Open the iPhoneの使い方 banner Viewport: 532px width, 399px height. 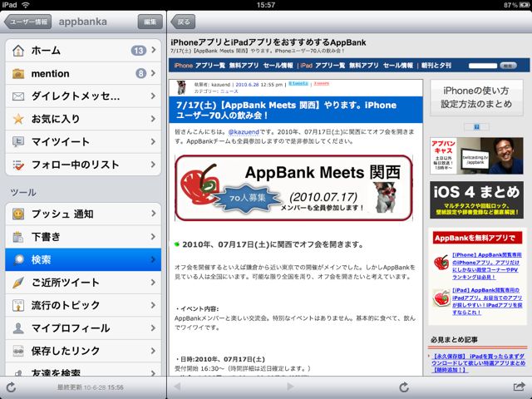(476, 97)
